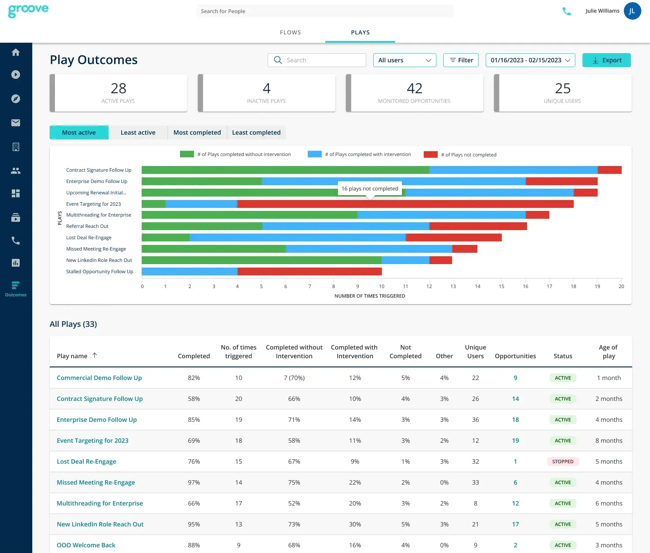The width and height of the screenshot is (650, 553).
Task: Open the play-circle Flows icon in sidebar
Action: point(16,75)
